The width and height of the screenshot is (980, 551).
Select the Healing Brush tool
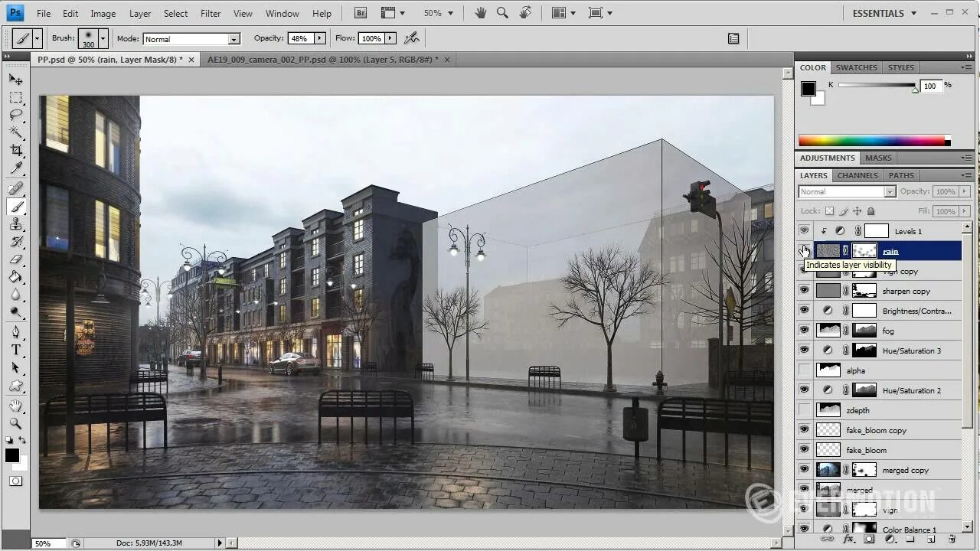pyautogui.click(x=16, y=188)
